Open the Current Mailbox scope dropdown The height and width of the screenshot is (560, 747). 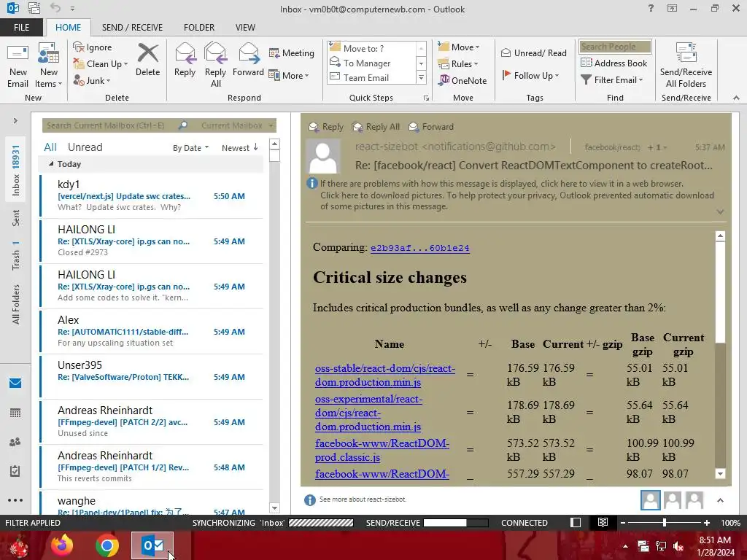point(236,125)
